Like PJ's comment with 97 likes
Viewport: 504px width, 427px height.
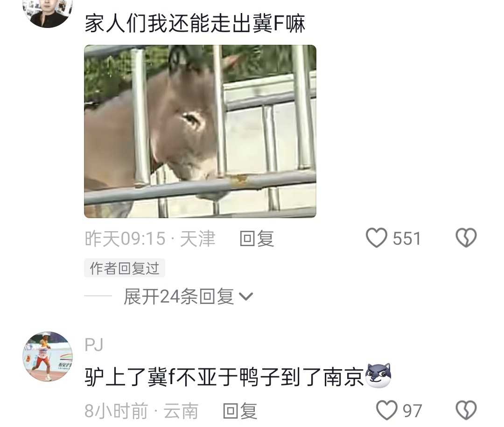[x=387, y=410]
